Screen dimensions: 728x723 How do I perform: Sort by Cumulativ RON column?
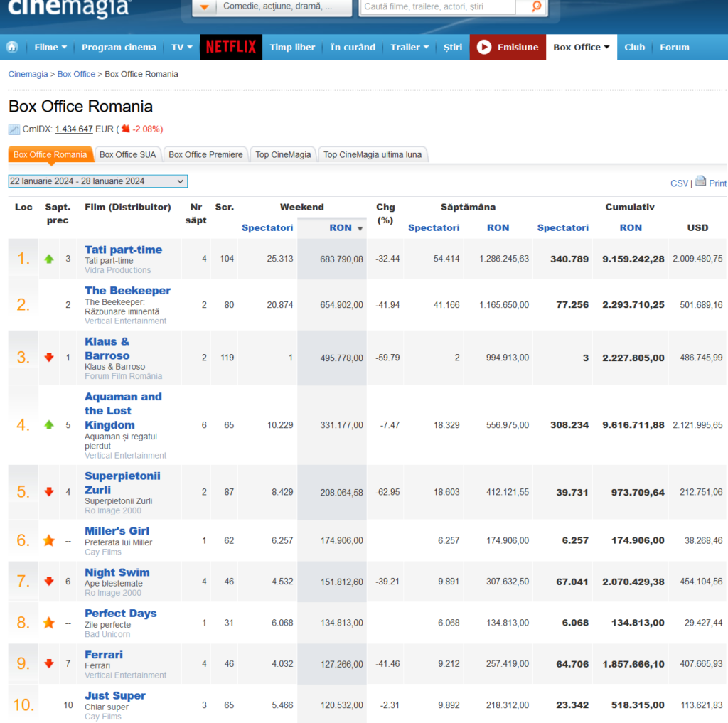click(631, 227)
